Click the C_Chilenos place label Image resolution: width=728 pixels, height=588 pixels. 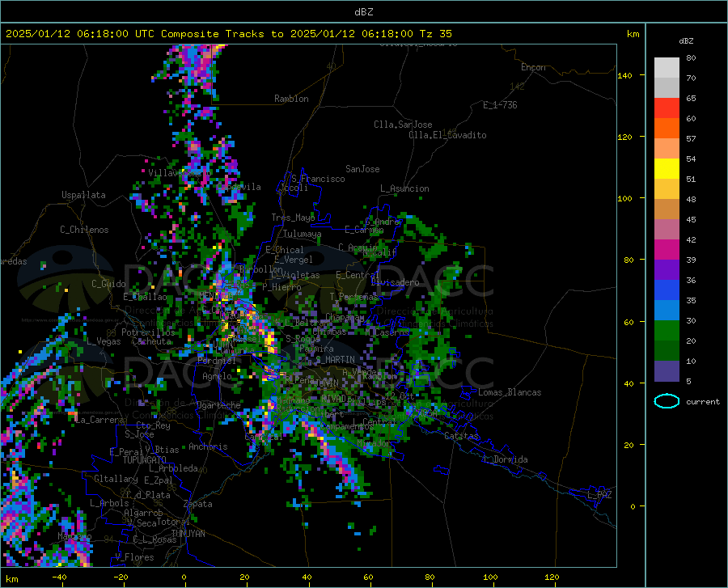pyautogui.click(x=84, y=230)
